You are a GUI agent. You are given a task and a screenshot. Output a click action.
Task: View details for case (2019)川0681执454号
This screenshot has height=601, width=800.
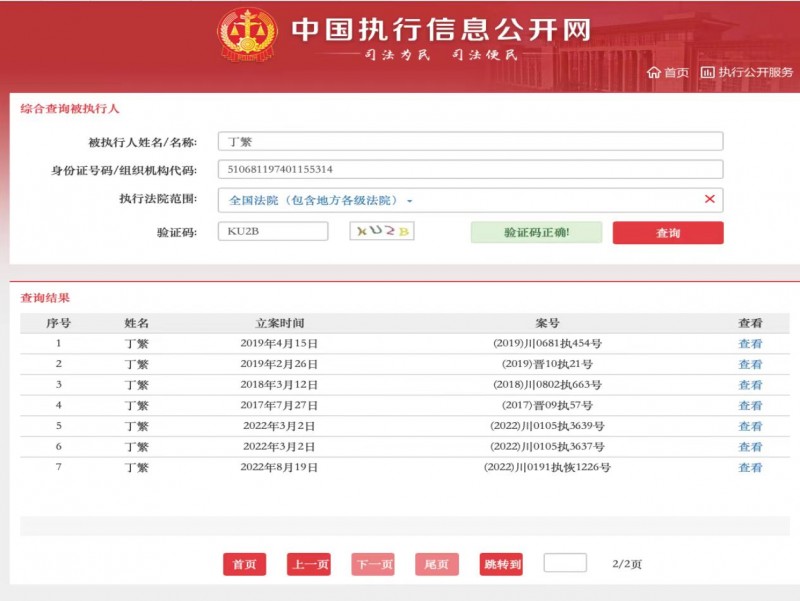point(750,344)
